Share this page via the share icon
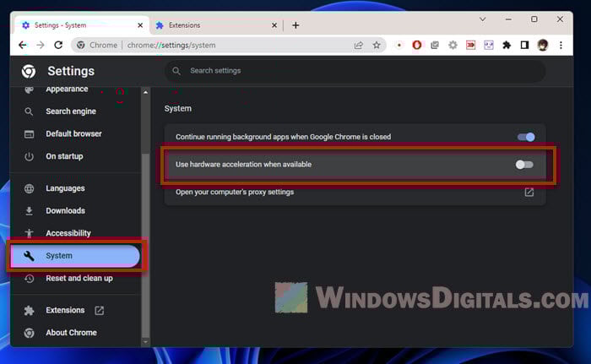The image size is (591, 364). tap(358, 46)
